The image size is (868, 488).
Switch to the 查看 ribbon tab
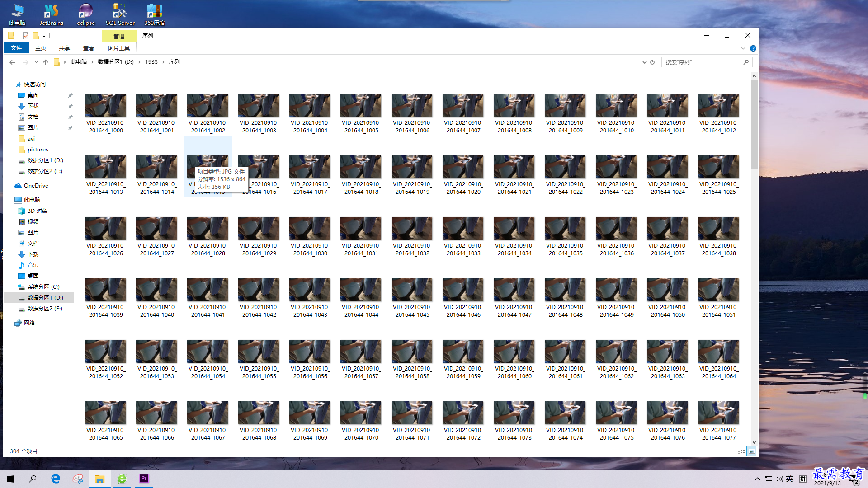pos(89,48)
